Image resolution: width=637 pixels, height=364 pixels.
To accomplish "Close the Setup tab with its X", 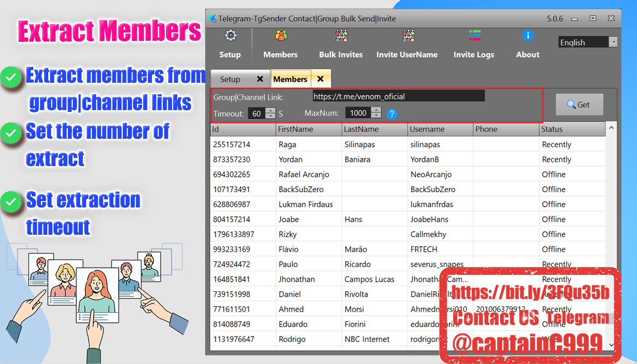I will 260,78.
